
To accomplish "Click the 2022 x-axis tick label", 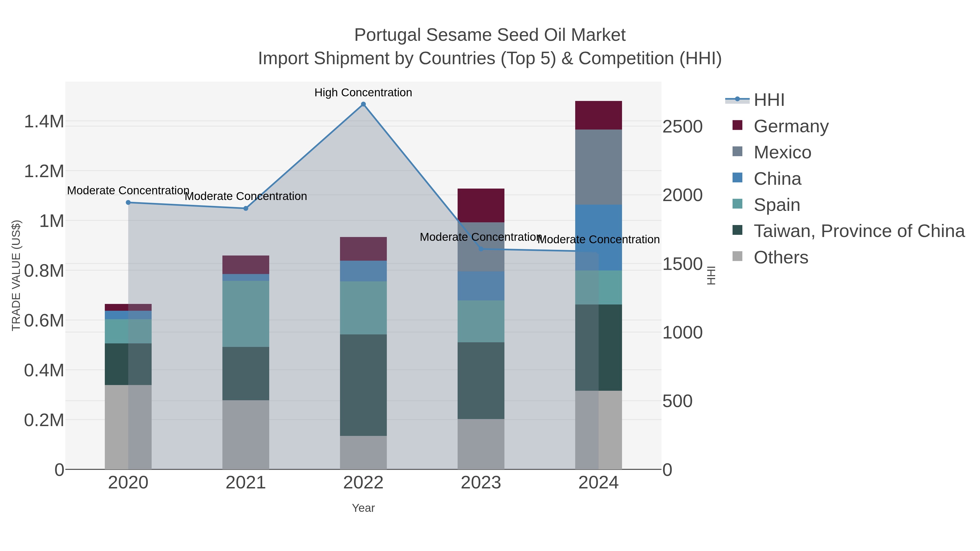I will point(363,483).
